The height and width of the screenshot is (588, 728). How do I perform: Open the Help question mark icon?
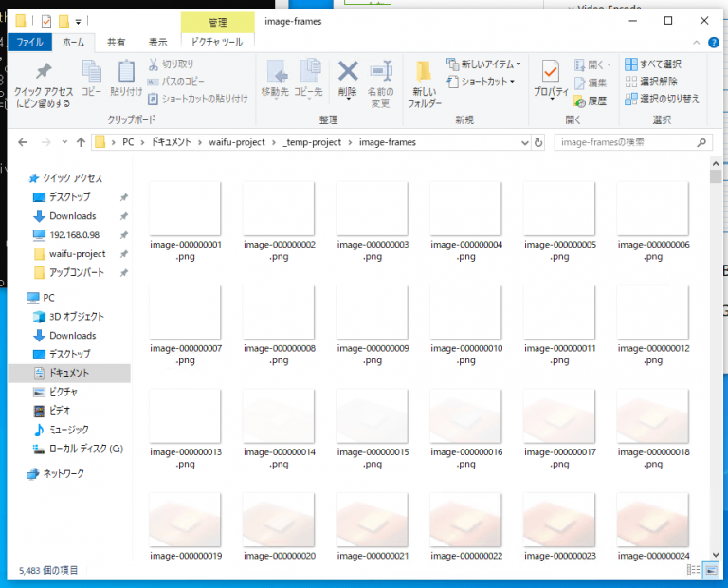click(x=714, y=43)
